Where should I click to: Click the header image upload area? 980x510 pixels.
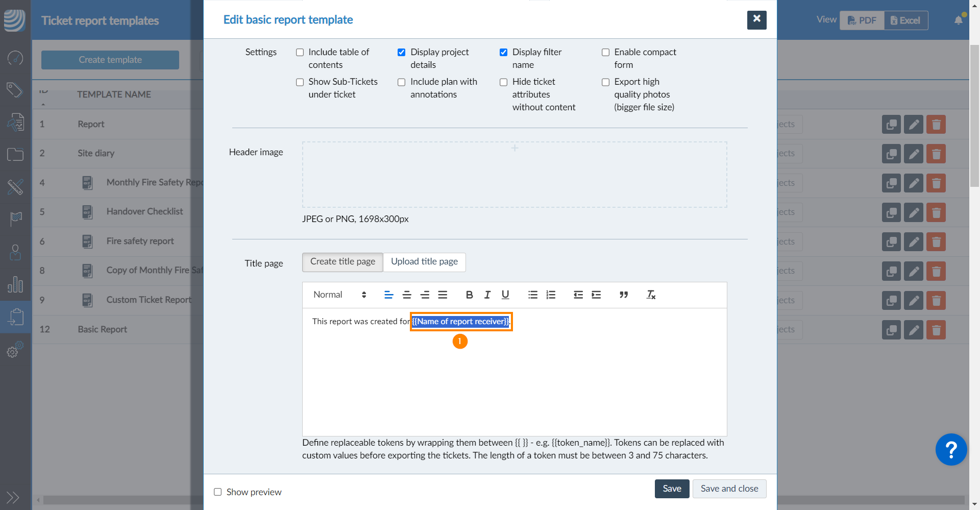514,175
